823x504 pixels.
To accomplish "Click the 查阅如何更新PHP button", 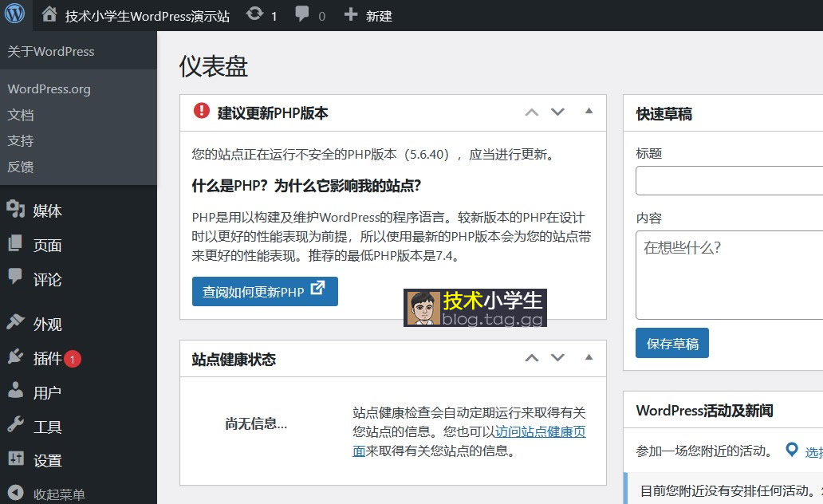I will pos(265,291).
